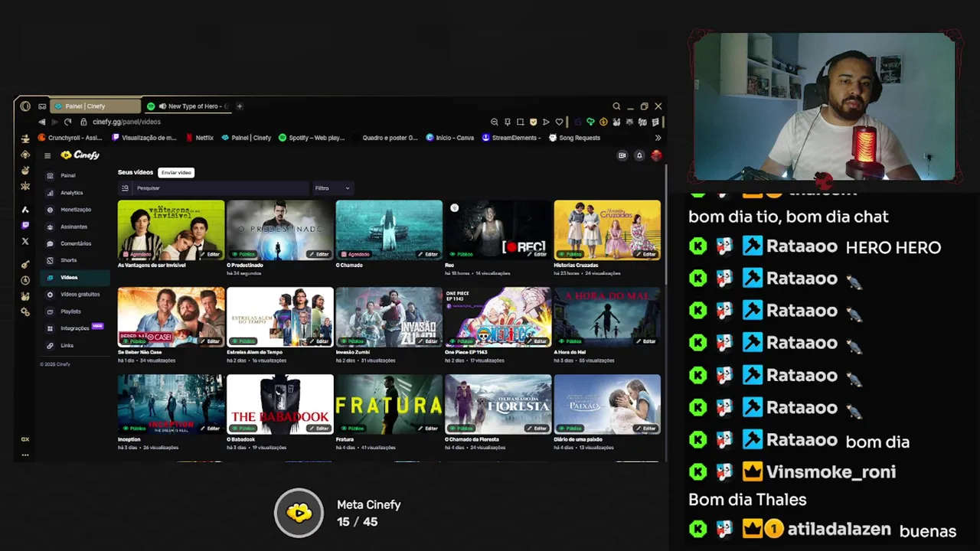The image size is (980, 551).
Task: Open the Inception video thumbnail
Action: coord(171,405)
